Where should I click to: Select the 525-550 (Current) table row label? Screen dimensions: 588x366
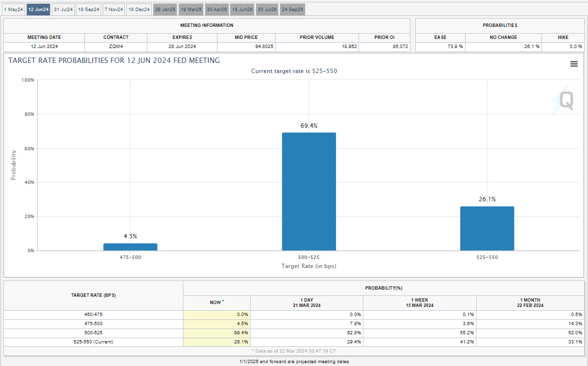click(93, 342)
